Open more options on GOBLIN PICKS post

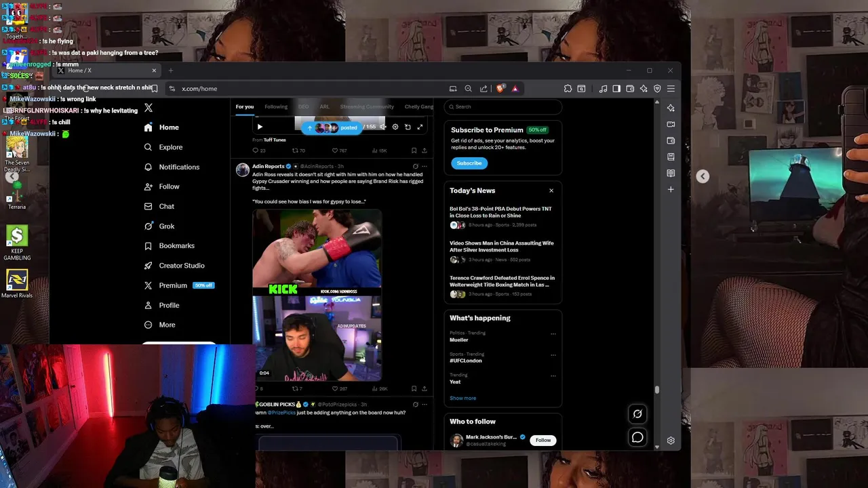pos(425,404)
